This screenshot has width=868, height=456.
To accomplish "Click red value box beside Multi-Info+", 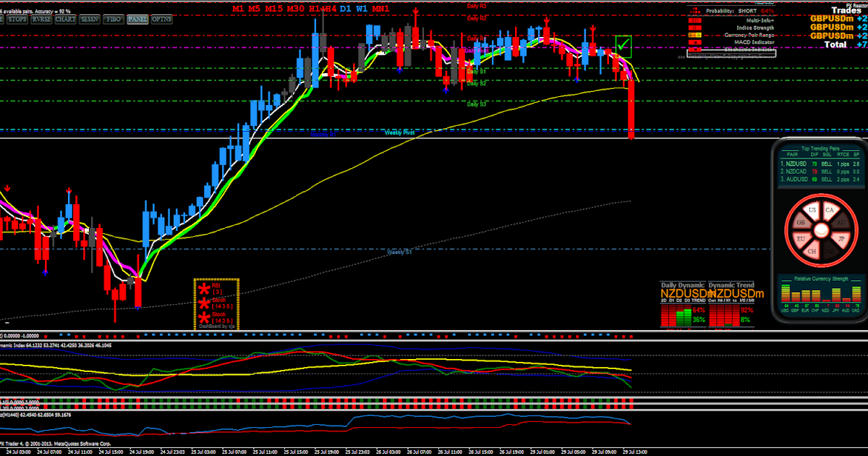I will [695, 20].
